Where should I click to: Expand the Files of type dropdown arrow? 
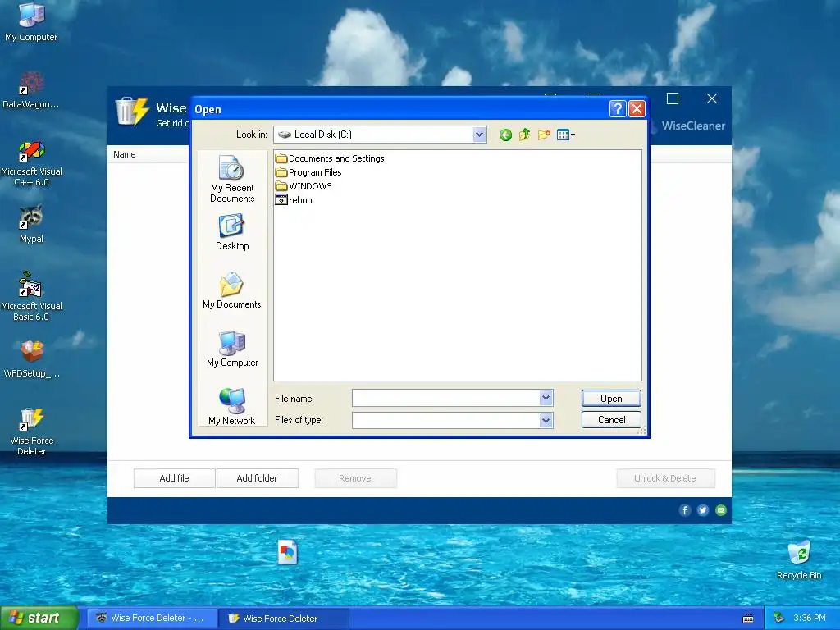coord(546,421)
